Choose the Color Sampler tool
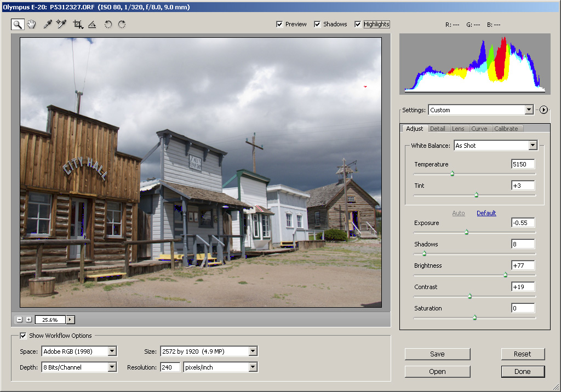561x392 pixels. [x=61, y=24]
